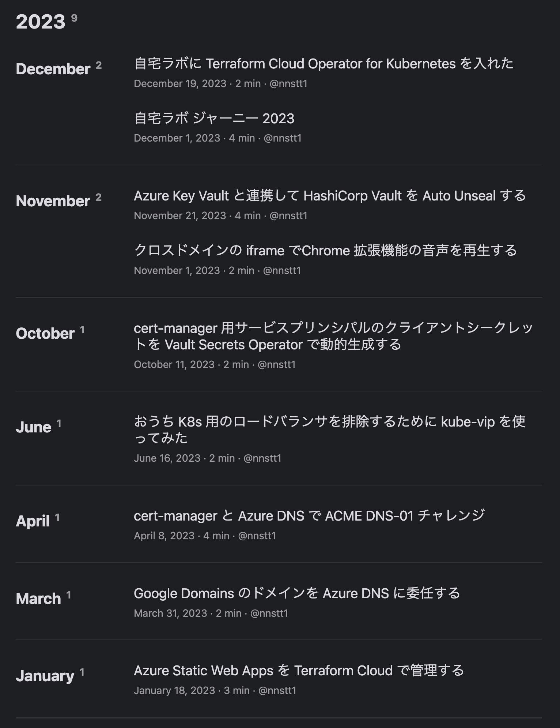Click the March month heading
The height and width of the screenshot is (728, 560).
[38, 599]
